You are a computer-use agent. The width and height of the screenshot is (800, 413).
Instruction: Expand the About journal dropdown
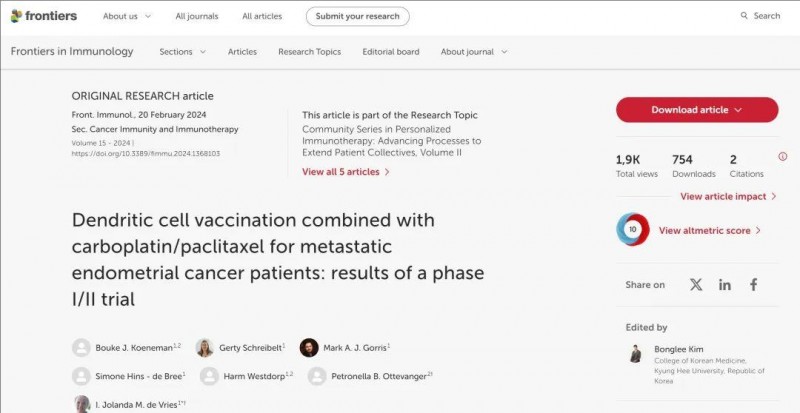(474, 52)
